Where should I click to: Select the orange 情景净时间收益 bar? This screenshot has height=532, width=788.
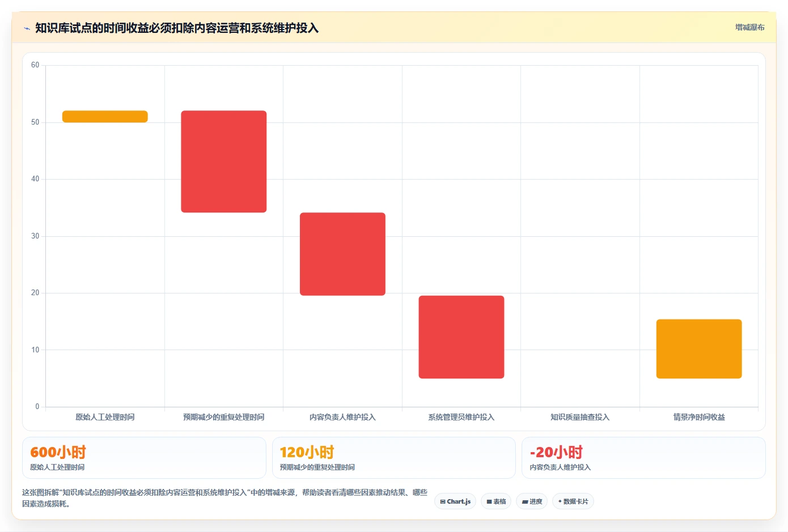(x=699, y=349)
